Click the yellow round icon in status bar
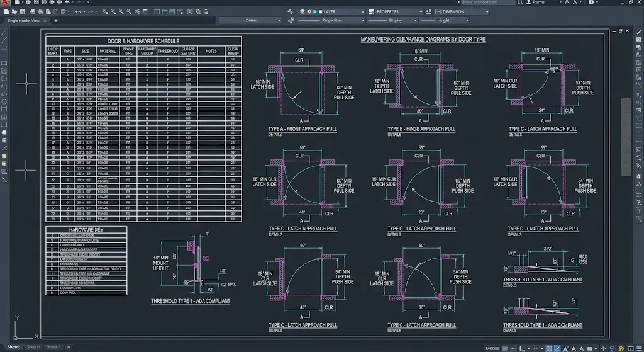The width and height of the screenshot is (644, 352). tap(621, 348)
